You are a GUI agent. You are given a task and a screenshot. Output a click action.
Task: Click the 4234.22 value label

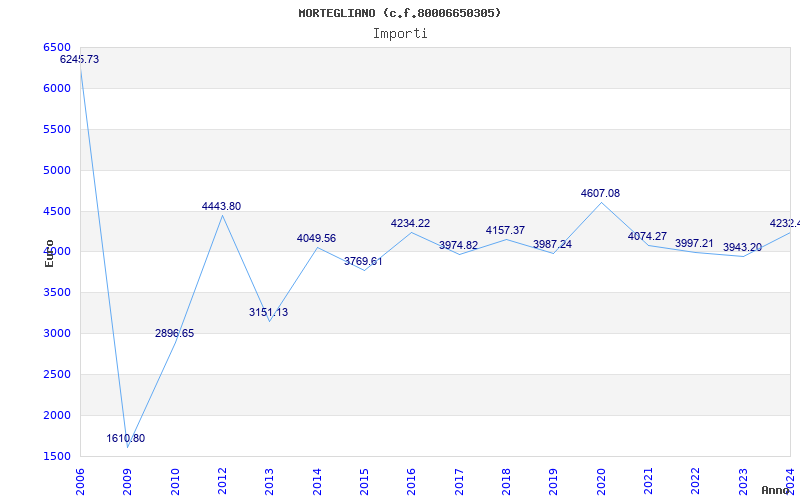(410, 223)
